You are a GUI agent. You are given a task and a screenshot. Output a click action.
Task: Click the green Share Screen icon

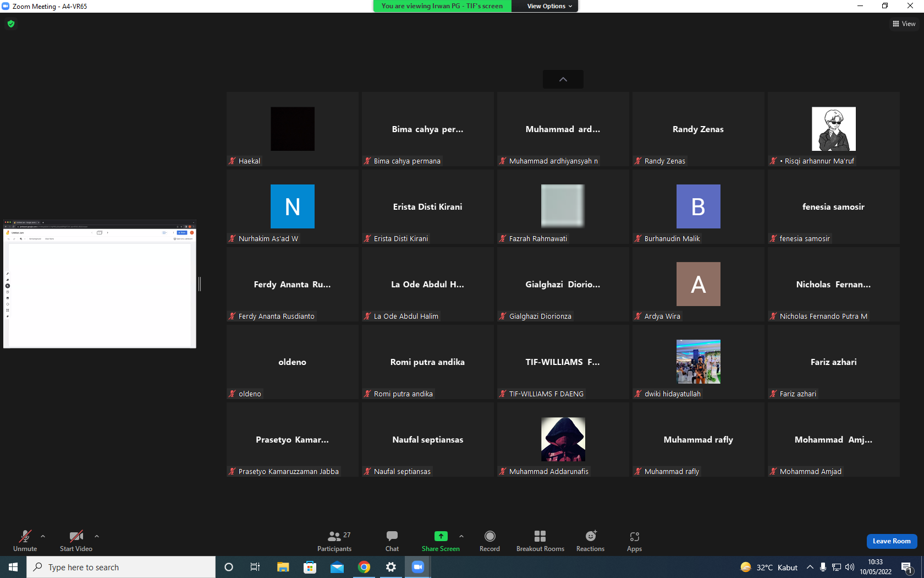tap(441, 536)
